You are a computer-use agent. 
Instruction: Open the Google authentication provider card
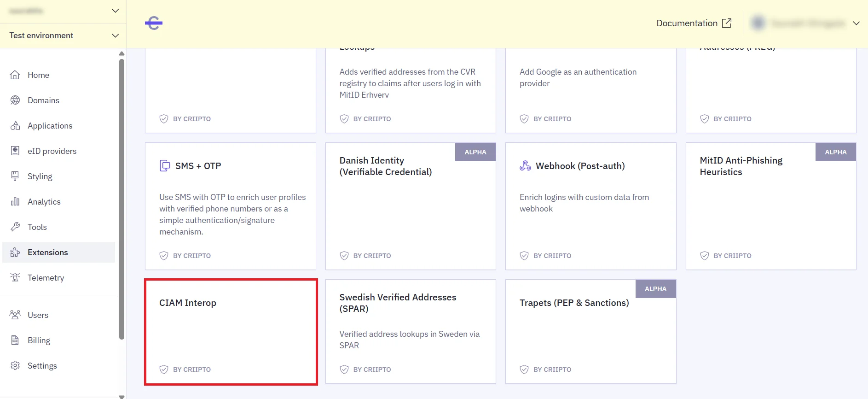click(591, 90)
